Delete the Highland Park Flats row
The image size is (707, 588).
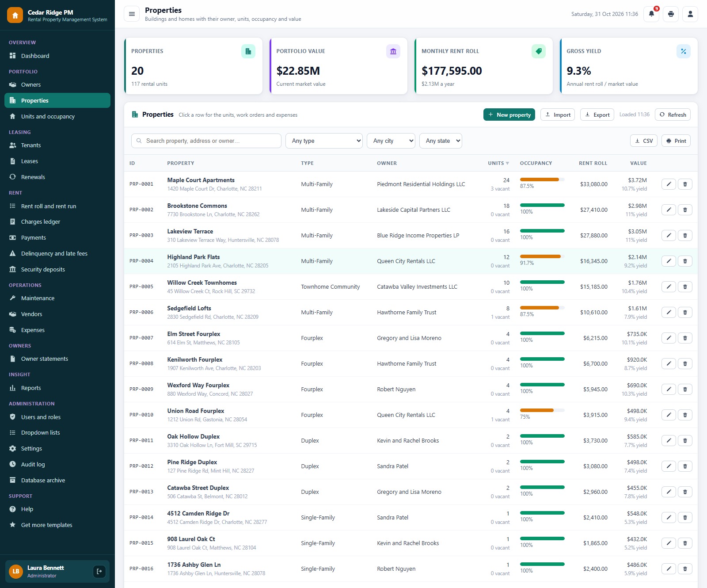[685, 261]
